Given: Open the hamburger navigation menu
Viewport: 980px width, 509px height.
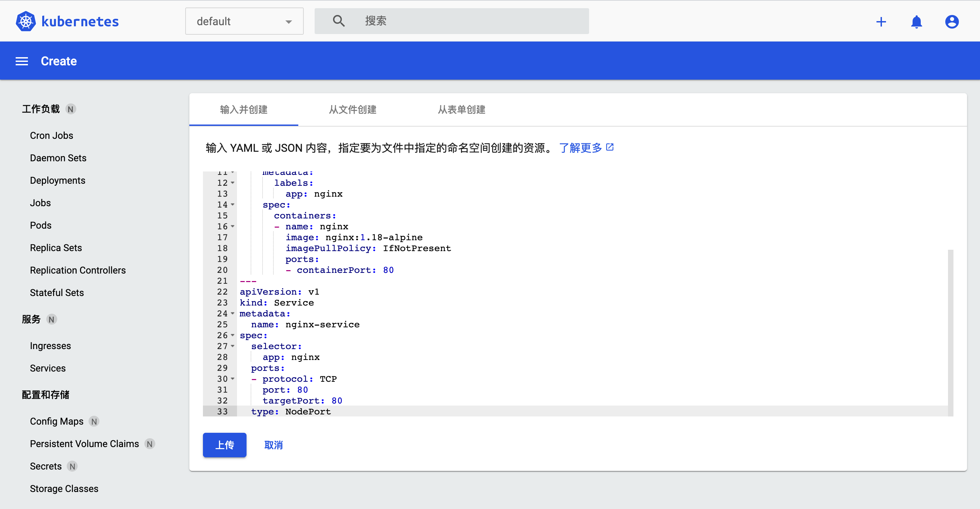Looking at the screenshot, I should [22, 61].
